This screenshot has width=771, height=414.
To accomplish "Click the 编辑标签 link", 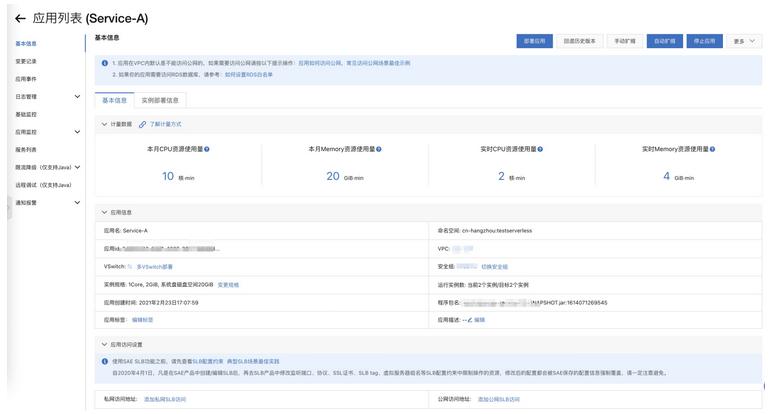I will click(143, 320).
